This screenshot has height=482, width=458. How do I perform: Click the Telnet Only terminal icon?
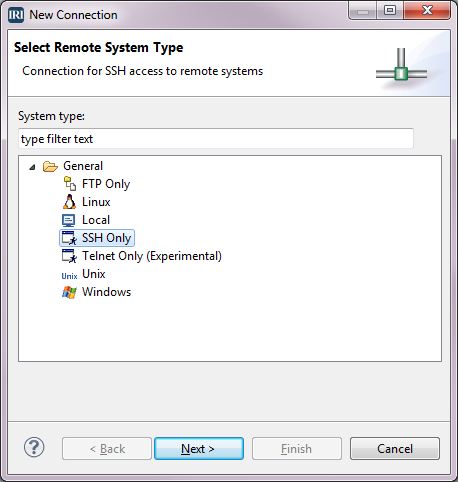point(69,256)
